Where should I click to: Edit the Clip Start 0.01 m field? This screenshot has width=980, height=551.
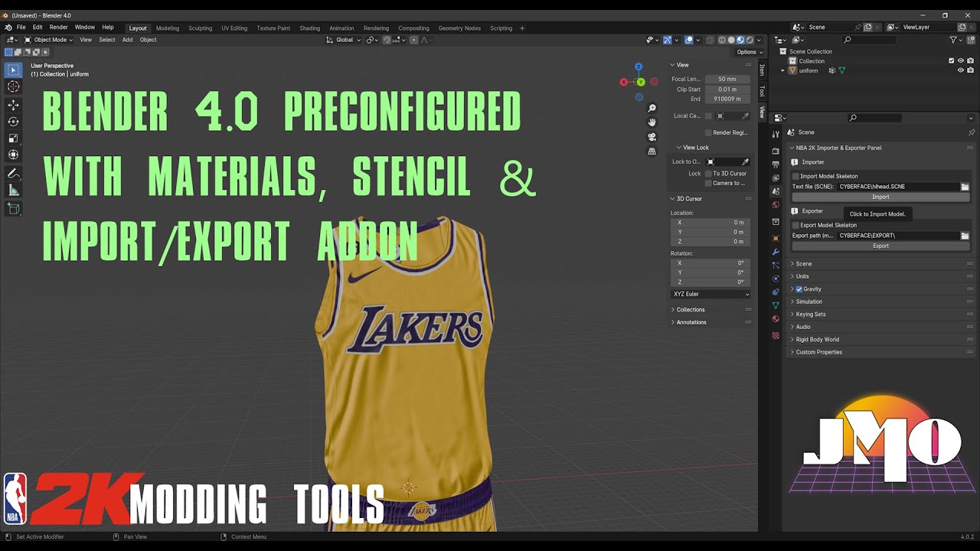(727, 89)
